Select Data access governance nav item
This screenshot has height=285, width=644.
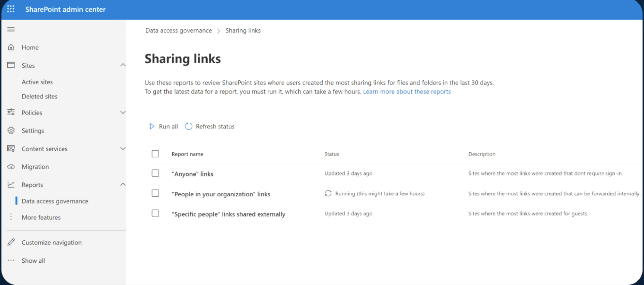click(x=55, y=201)
